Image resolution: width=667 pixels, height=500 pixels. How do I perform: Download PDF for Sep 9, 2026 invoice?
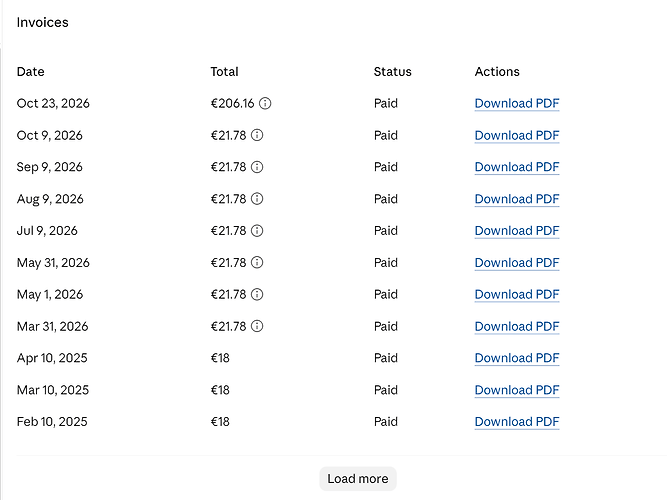pos(517,167)
